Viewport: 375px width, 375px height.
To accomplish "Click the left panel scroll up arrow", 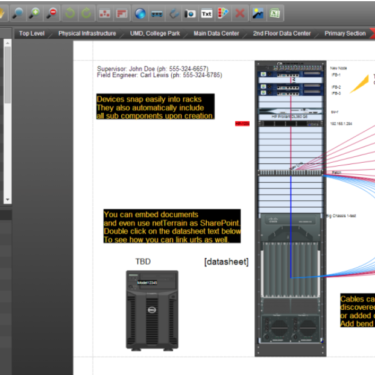I will 7,43.
